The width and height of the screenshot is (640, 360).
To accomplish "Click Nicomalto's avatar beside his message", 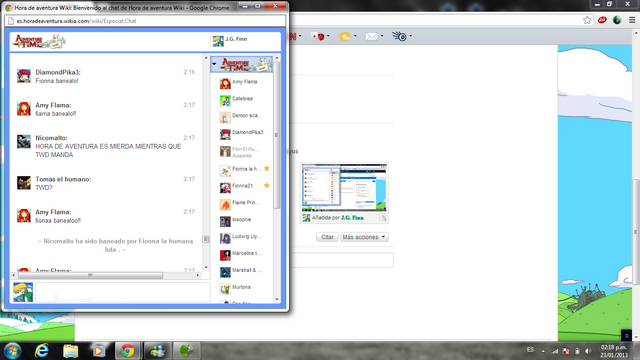I will click(24, 141).
